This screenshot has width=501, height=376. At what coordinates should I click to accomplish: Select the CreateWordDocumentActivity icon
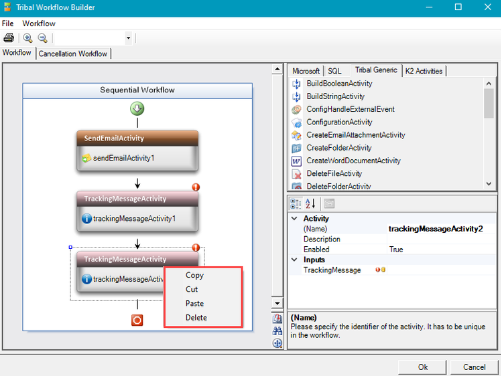pyautogui.click(x=296, y=161)
